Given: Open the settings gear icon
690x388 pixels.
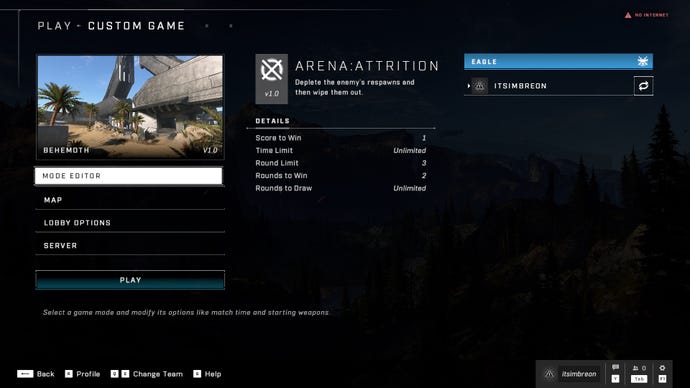Looking at the screenshot, I should [x=662, y=368].
